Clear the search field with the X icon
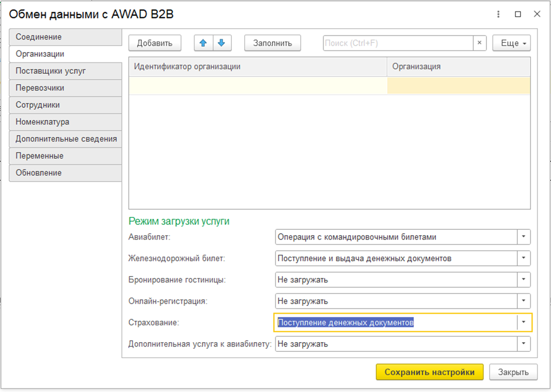 tap(479, 43)
